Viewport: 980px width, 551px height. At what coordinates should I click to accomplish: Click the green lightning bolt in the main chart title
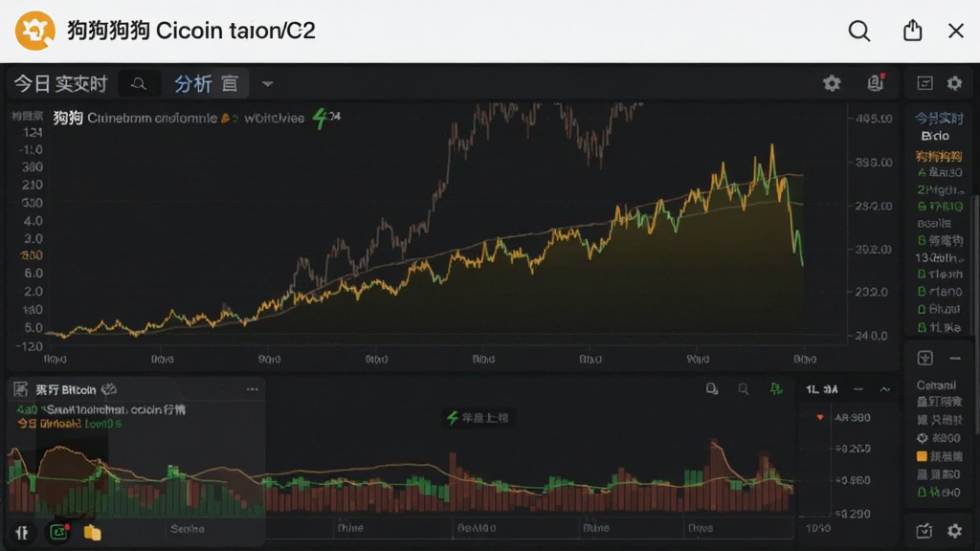pyautogui.click(x=320, y=118)
